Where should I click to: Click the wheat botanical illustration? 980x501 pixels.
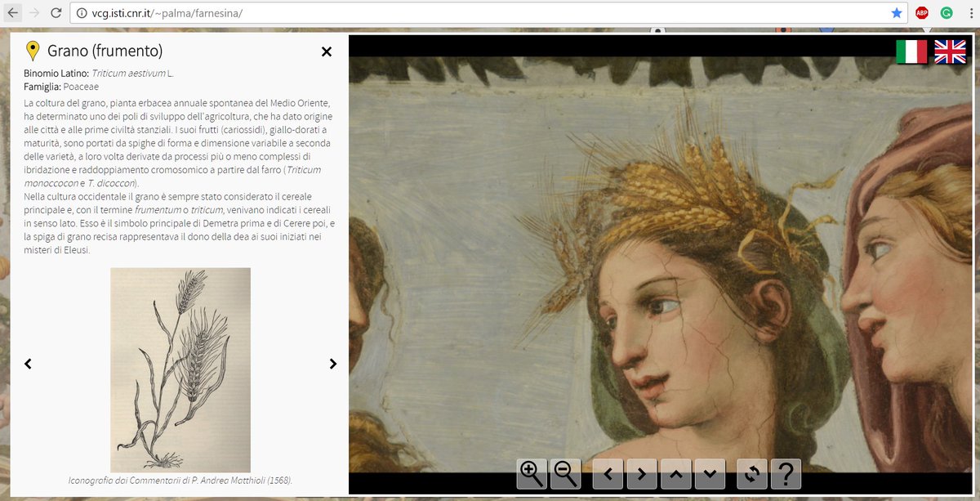click(180, 369)
